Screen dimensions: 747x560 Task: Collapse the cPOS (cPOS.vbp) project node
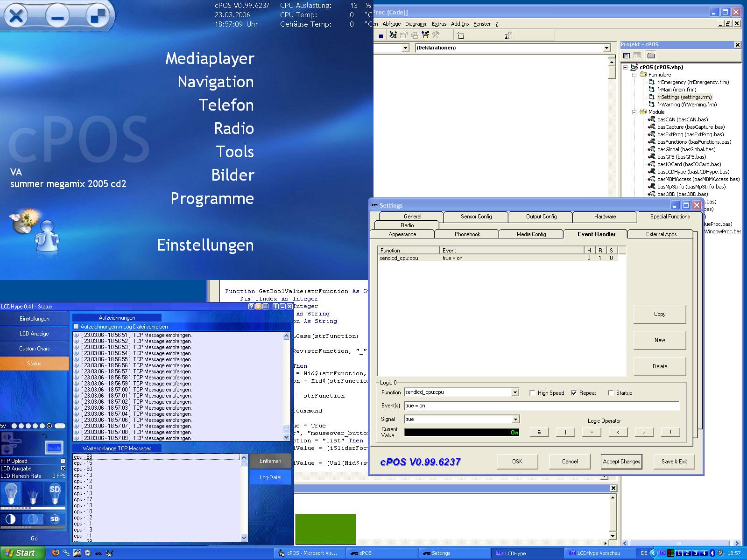tap(626, 67)
